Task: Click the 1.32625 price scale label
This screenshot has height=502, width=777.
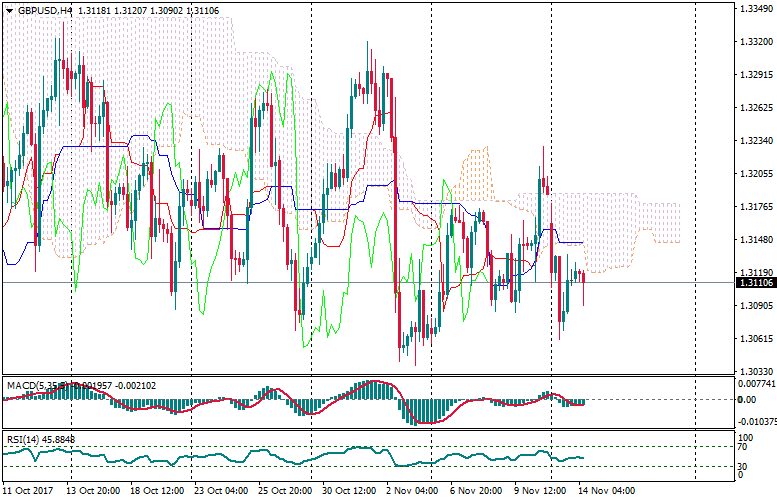Action: (756, 108)
